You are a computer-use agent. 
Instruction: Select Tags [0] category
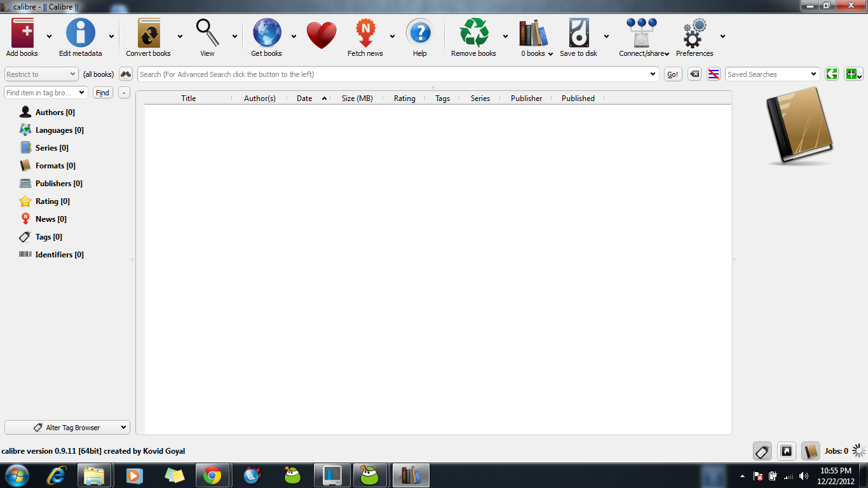(x=49, y=237)
